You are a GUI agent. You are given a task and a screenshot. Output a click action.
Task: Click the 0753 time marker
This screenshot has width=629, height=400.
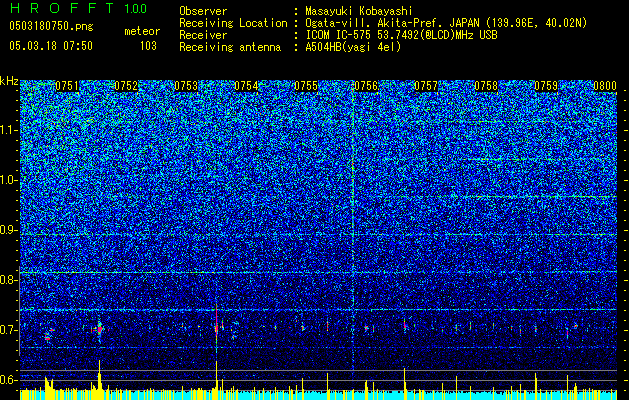coord(186,86)
